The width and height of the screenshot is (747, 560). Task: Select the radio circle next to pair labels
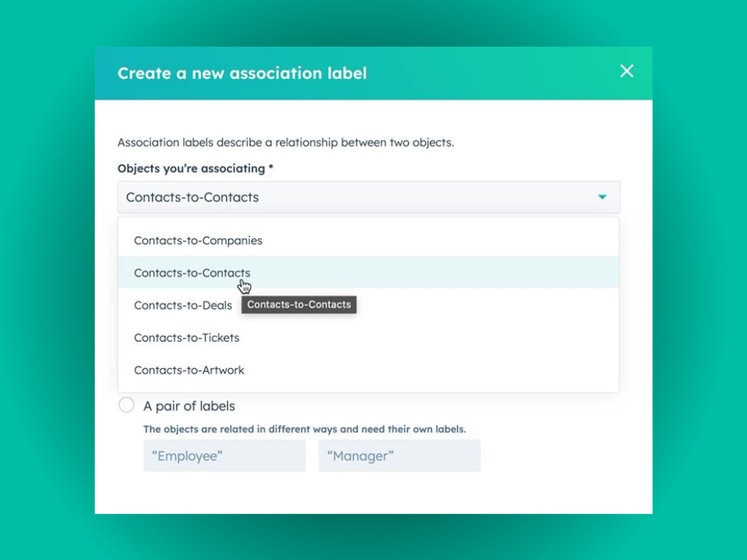(126, 405)
